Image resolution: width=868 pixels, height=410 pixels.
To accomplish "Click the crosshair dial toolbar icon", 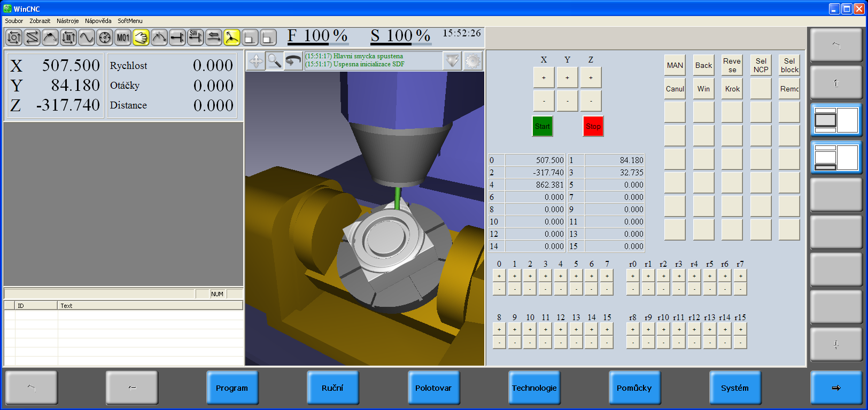I will [x=105, y=37].
